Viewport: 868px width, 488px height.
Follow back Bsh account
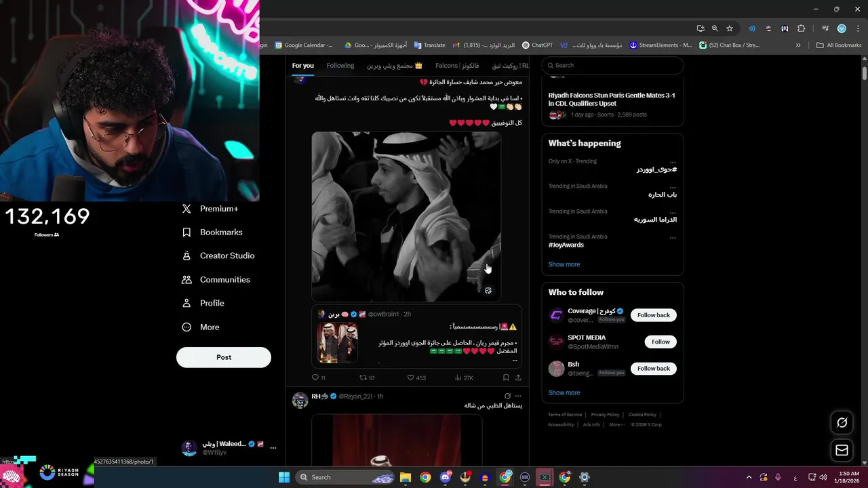[654, 369]
